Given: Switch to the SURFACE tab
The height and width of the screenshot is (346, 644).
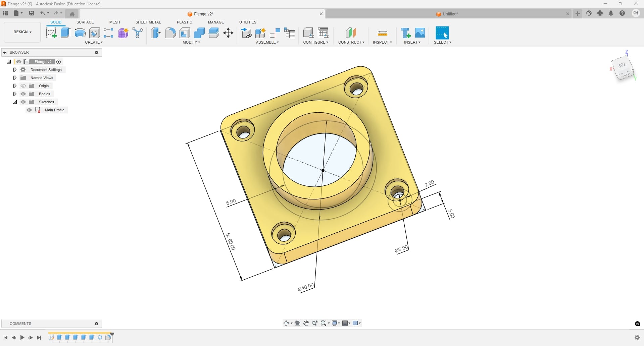Looking at the screenshot, I should pyautogui.click(x=85, y=22).
